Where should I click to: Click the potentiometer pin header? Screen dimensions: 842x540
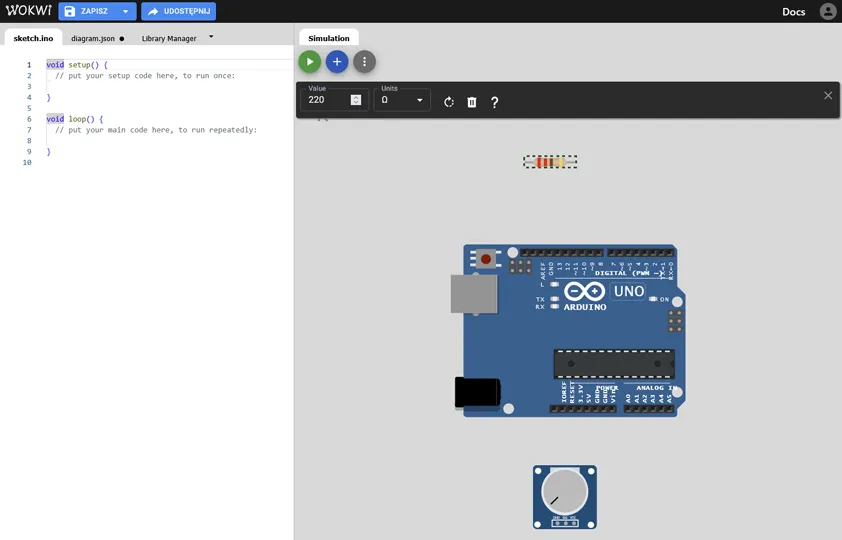coord(565,522)
